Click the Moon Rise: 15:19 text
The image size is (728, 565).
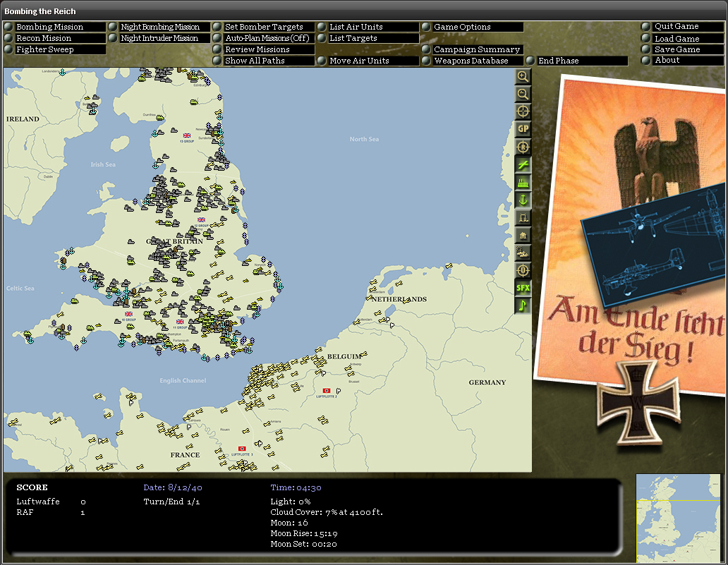click(x=303, y=533)
